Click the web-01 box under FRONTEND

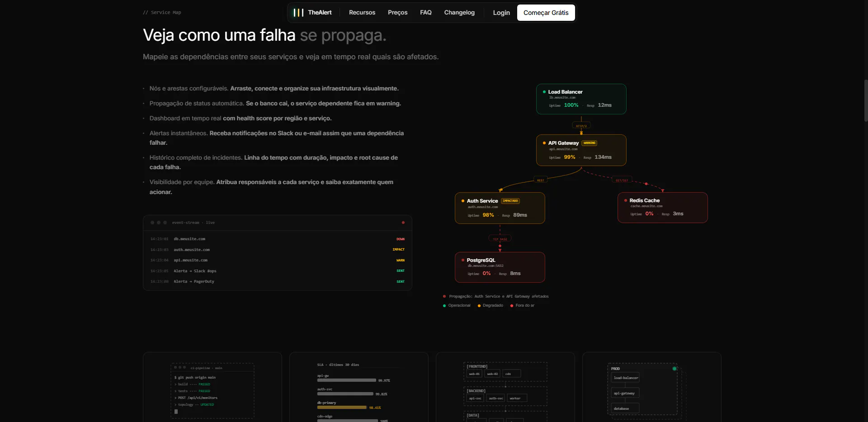474,374
